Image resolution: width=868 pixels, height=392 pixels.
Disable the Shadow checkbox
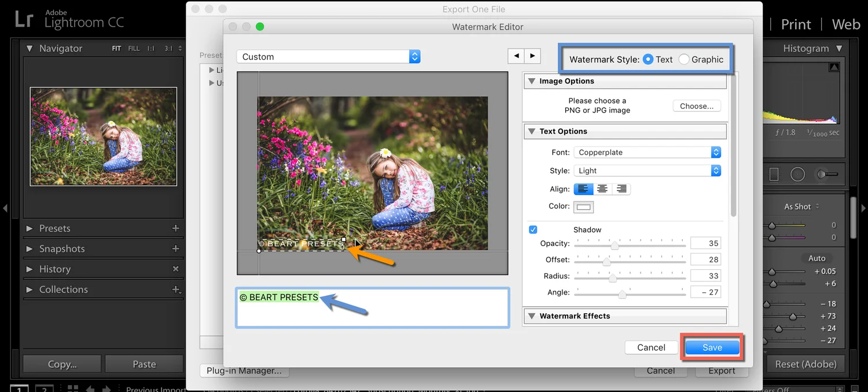(533, 229)
